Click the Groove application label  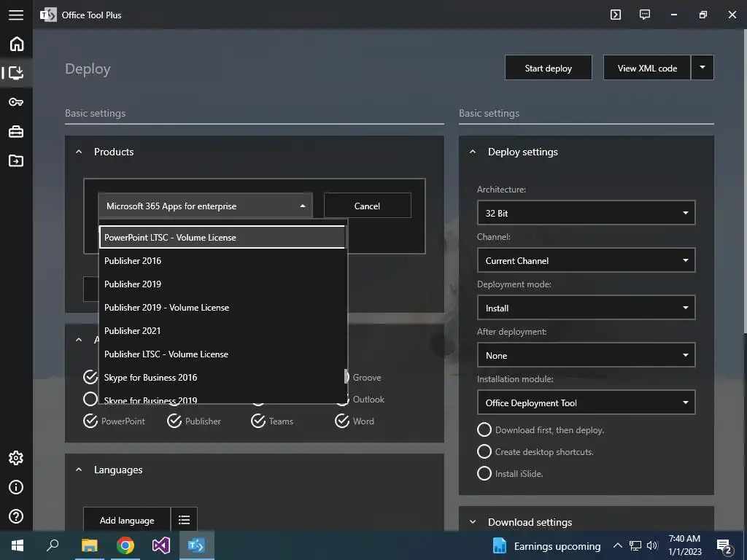pyautogui.click(x=367, y=377)
